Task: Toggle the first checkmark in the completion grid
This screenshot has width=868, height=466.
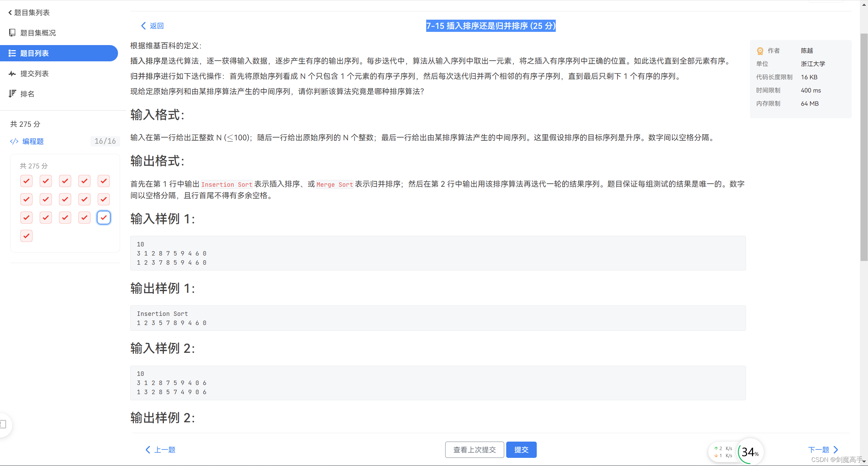Action: [x=26, y=181]
